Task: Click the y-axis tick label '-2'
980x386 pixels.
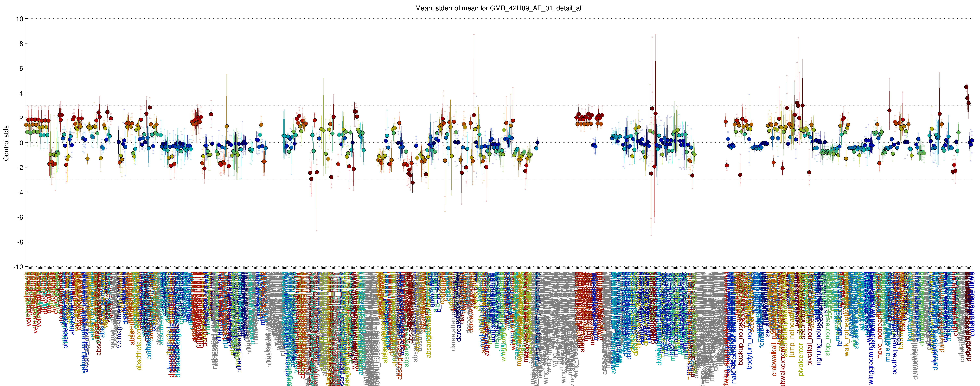Action: coord(20,168)
